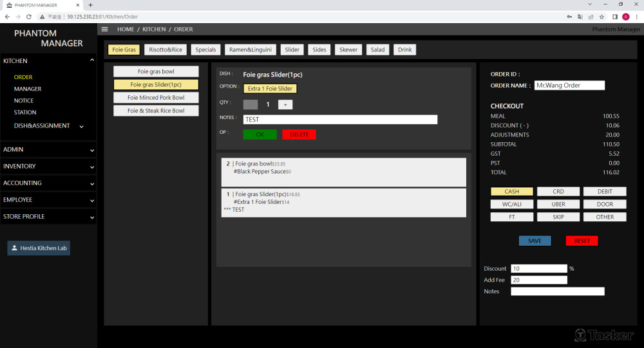Choose the UBER payment option
Image resolution: width=644 pixels, height=348 pixels.
[x=558, y=204]
